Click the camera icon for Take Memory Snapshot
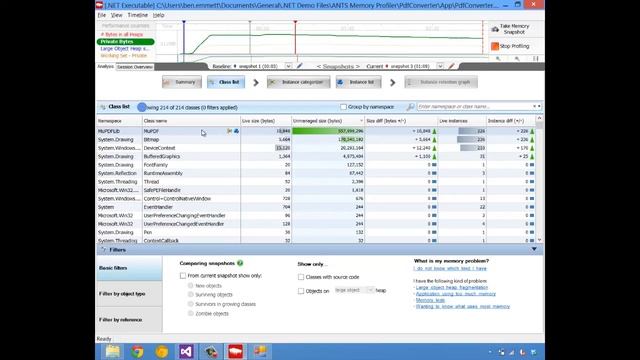This screenshot has width=640, height=360. 495,29
